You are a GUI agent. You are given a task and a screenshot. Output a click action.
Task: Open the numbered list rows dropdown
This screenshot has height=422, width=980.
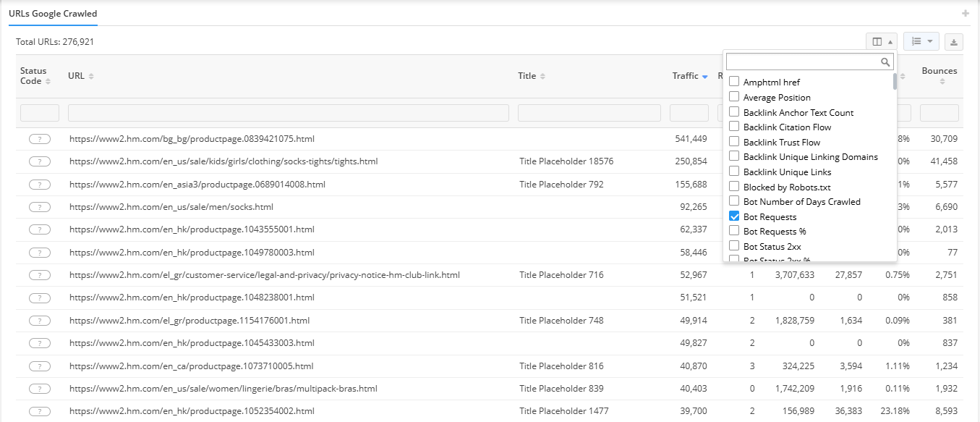921,42
